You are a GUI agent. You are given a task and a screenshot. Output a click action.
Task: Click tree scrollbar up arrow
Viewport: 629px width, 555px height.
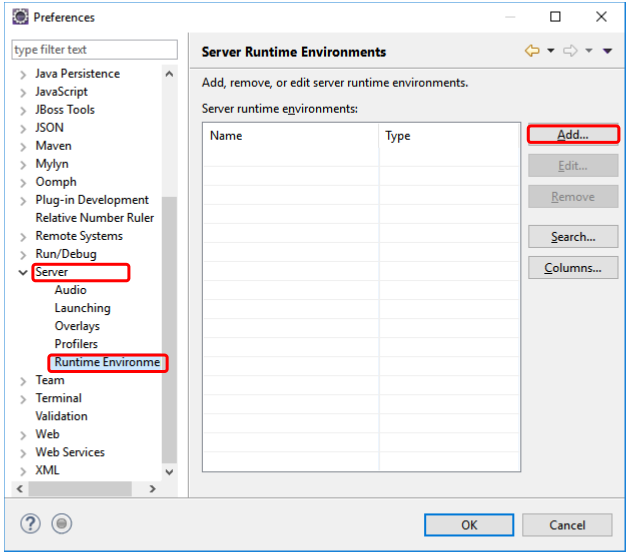169,74
